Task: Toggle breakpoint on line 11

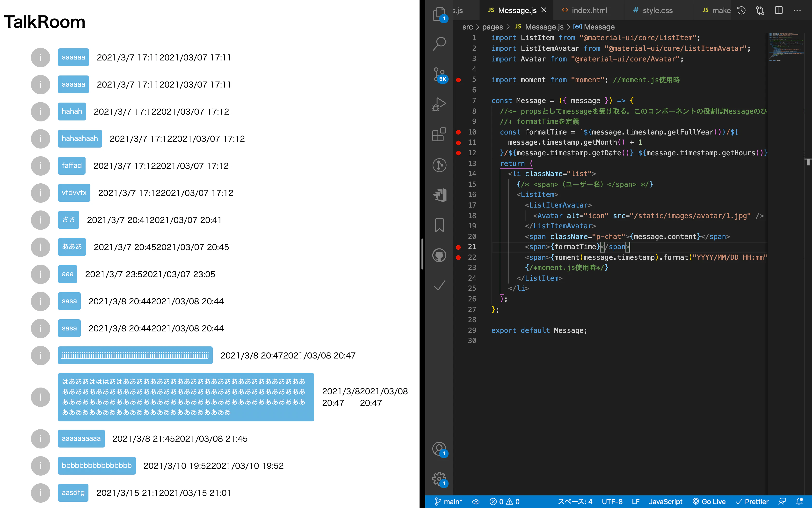Action: pyautogui.click(x=458, y=143)
